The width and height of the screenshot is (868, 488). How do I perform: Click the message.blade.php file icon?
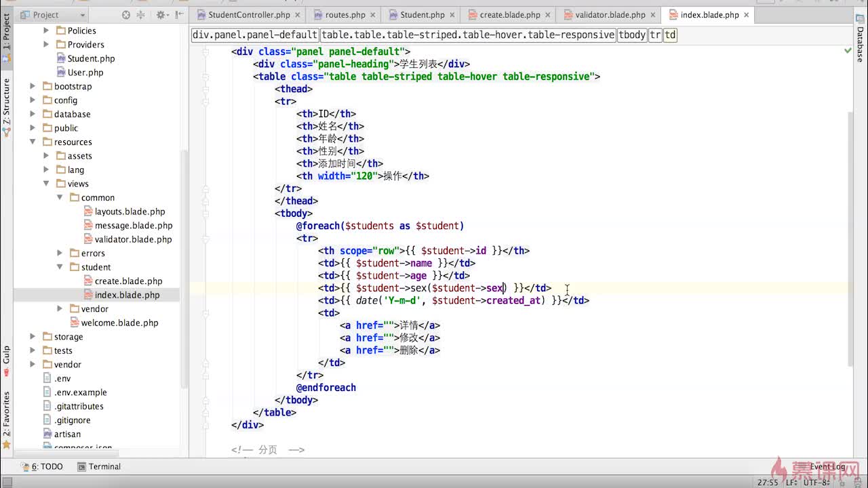click(88, 225)
